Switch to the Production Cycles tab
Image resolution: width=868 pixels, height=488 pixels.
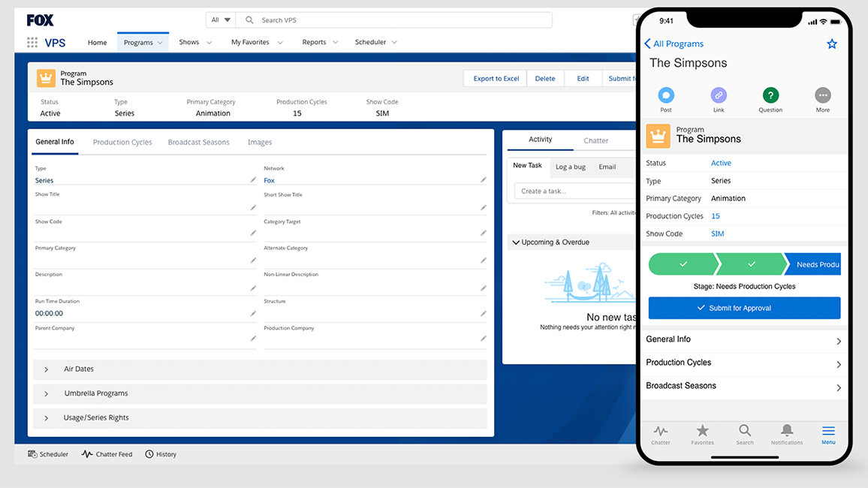(x=122, y=142)
